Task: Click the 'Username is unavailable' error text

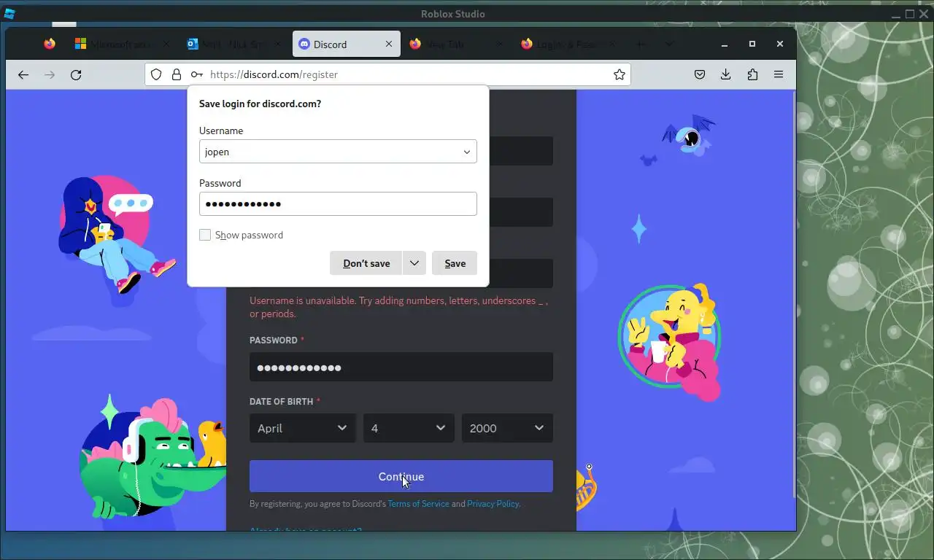Action: click(x=398, y=307)
